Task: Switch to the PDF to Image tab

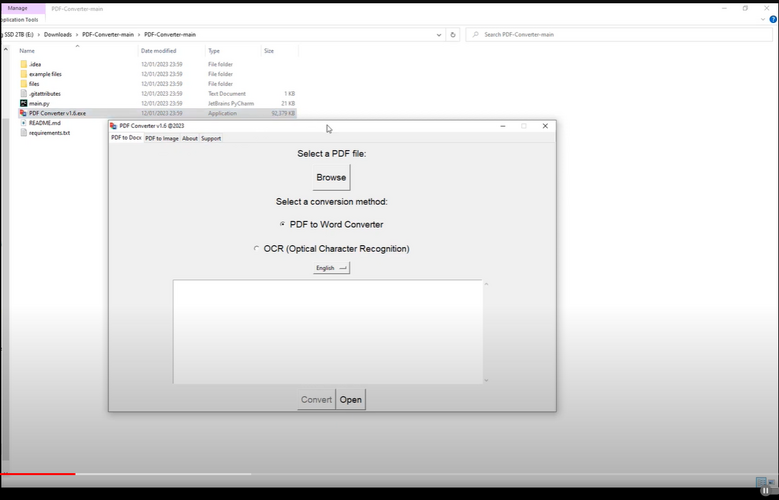Action: [162, 139]
